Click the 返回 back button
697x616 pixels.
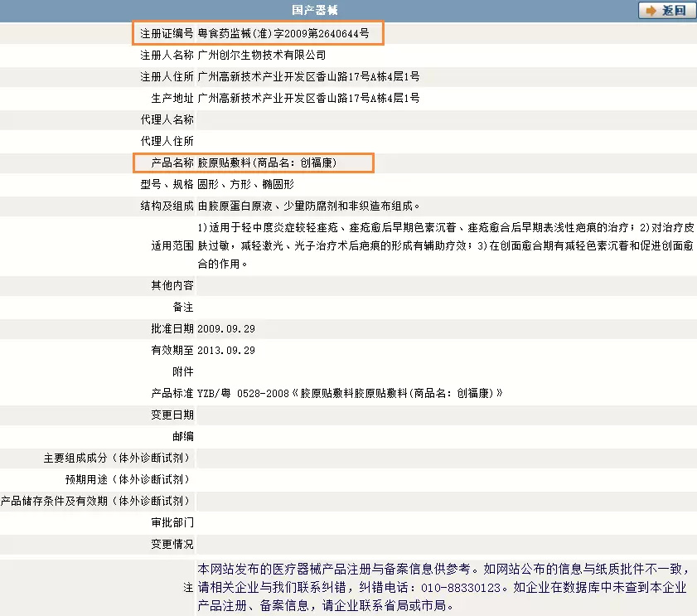[x=666, y=11]
